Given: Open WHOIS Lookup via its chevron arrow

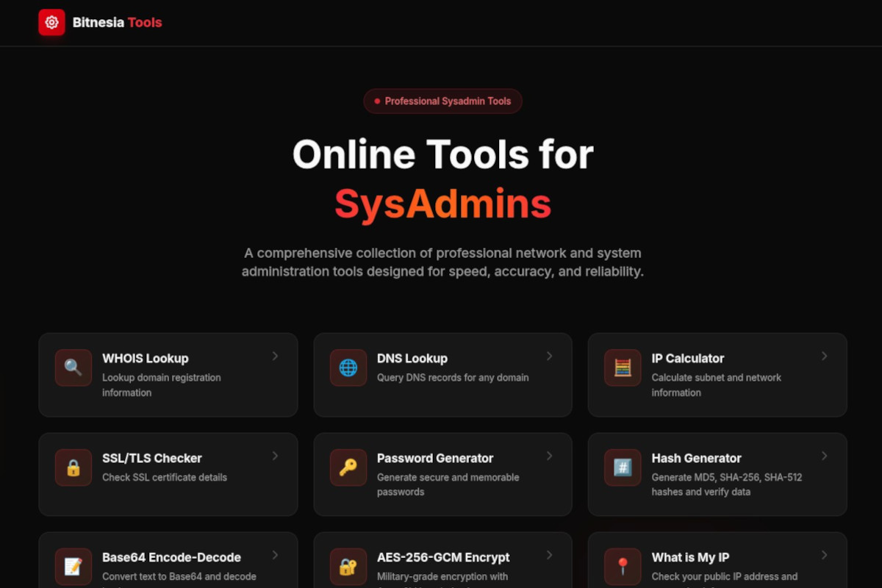Looking at the screenshot, I should point(276,356).
